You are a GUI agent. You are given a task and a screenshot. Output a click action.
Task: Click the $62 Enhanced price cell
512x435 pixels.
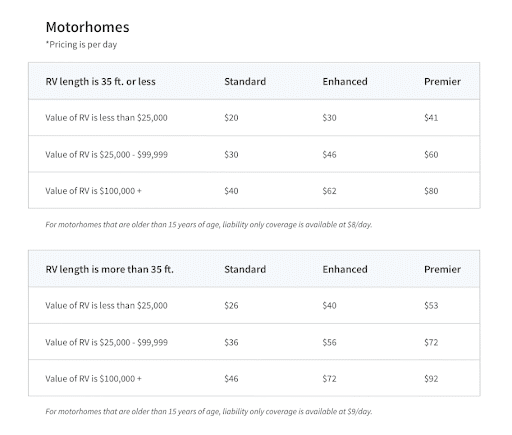329,191
